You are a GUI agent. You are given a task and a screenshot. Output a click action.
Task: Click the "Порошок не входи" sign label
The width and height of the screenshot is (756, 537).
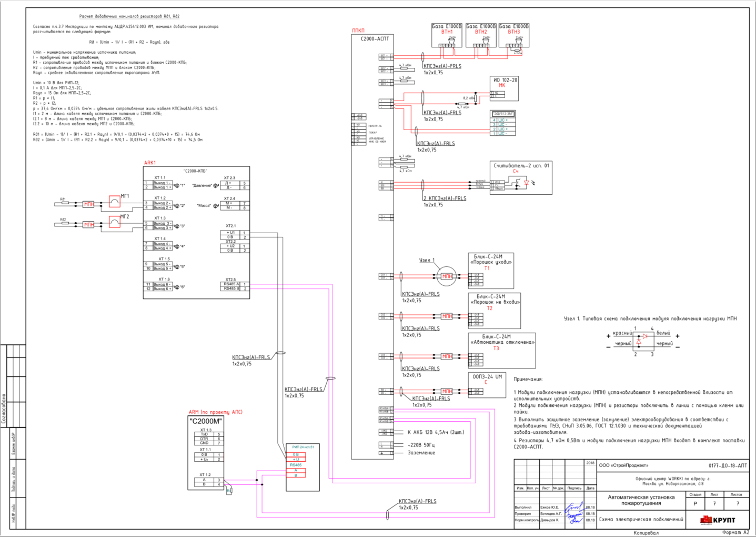tap(495, 302)
